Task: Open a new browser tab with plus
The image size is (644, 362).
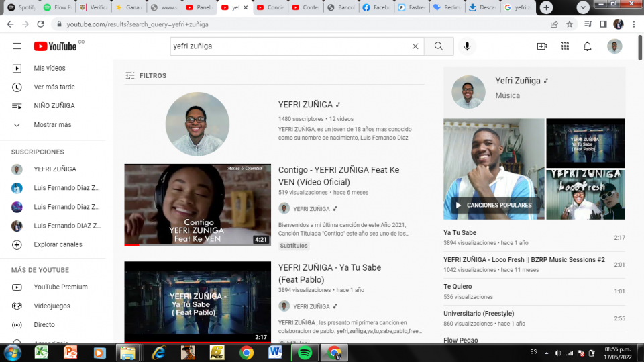Action: coord(546,7)
